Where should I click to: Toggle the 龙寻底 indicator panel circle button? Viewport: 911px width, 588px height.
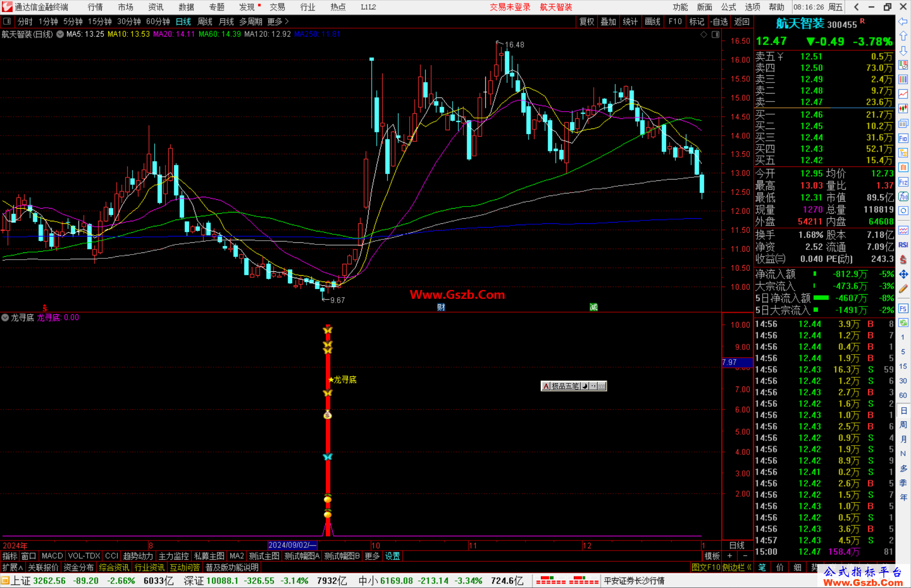point(5,317)
